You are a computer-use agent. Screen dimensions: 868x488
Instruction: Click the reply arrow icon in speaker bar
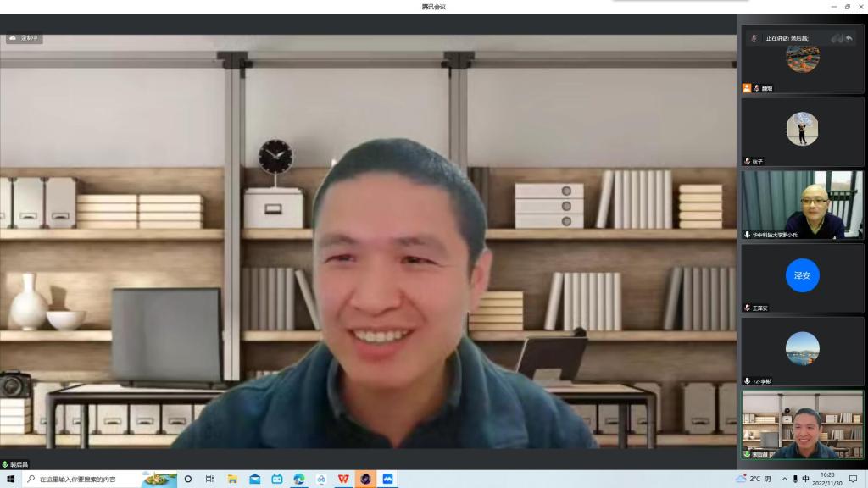coord(849,38)
